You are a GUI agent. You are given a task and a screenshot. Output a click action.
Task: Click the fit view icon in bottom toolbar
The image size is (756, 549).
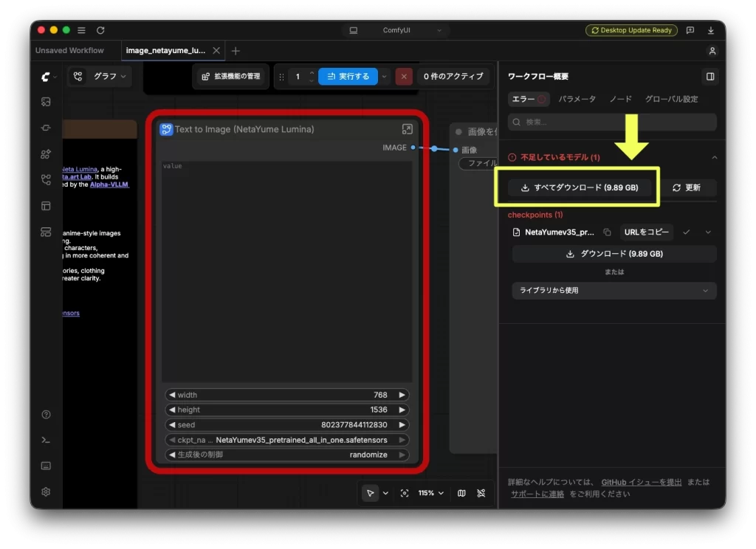(405, 493)
